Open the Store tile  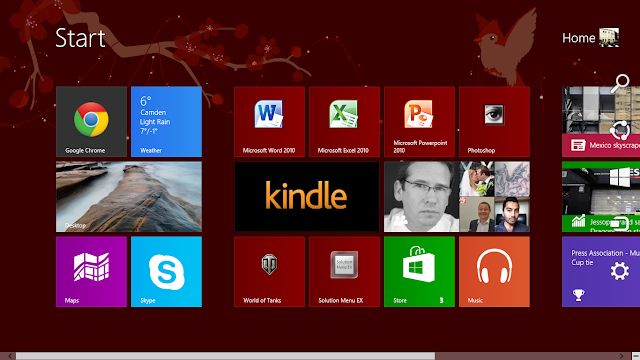pos(419,271)
